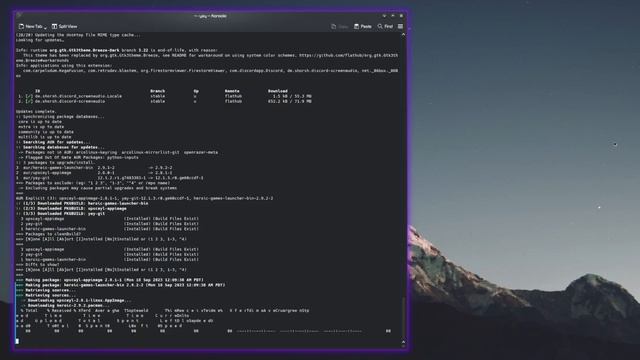Screen dimensions: 640x360
Task: Click 'Searching databases for updates...' line
Action: pyautogui.click(x=60, y=147)
